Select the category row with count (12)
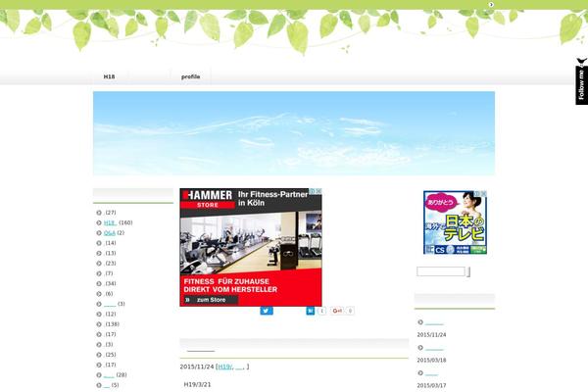Viewport: 588px width, 392px height. pos(106,314)
